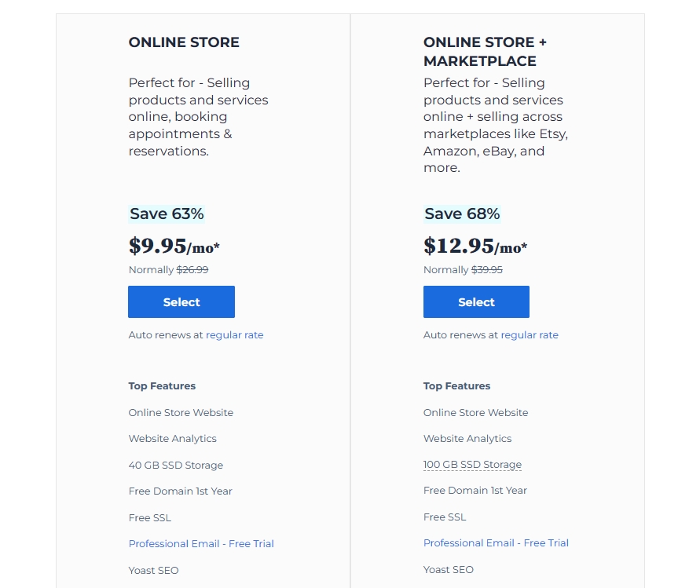Open regular rate link under Online Store plan
This screenshot has width=700, height=588.
tap(235, 335)
